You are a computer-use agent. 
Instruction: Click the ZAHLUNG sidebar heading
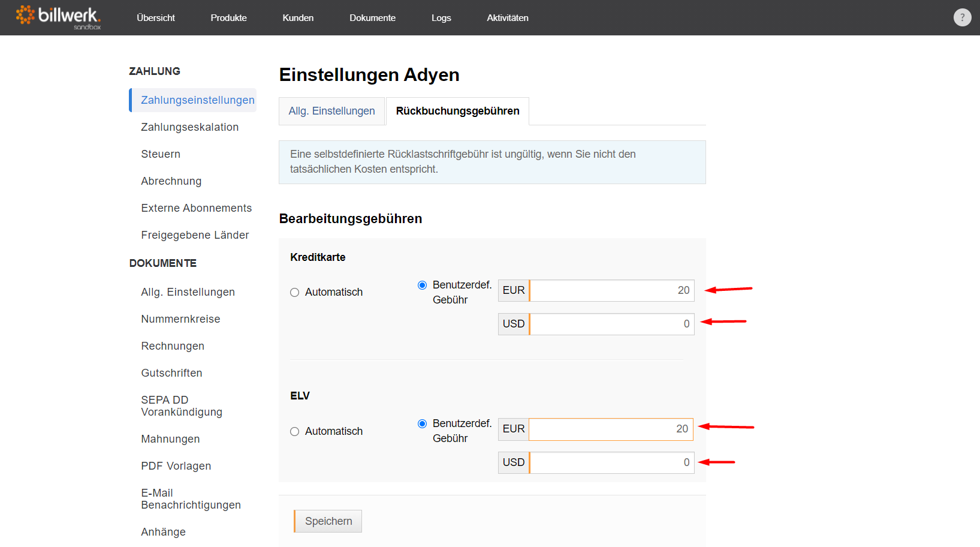tap(155, 71)
